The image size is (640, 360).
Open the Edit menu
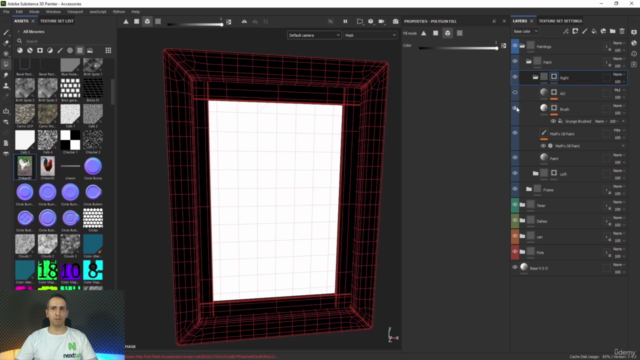pyautogui.click(x=19, y=12)
